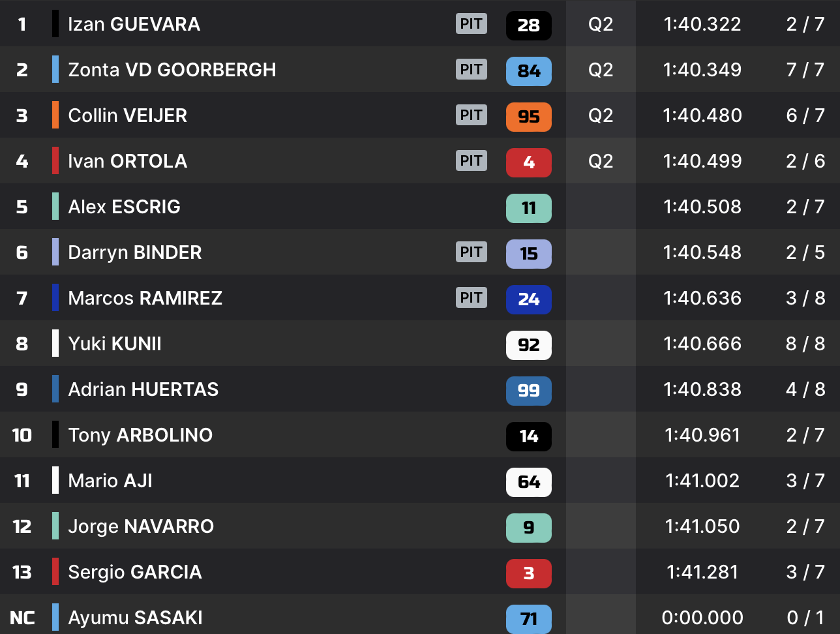Click Izan Guevara's number 28 badge
The width and height of the screenshot is (840, 634).
(x=528, y=25)
